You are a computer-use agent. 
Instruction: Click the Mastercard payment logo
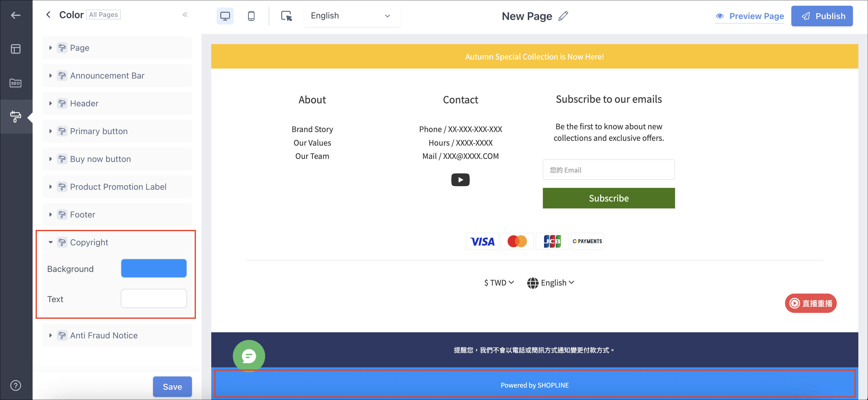coord(517,241)
